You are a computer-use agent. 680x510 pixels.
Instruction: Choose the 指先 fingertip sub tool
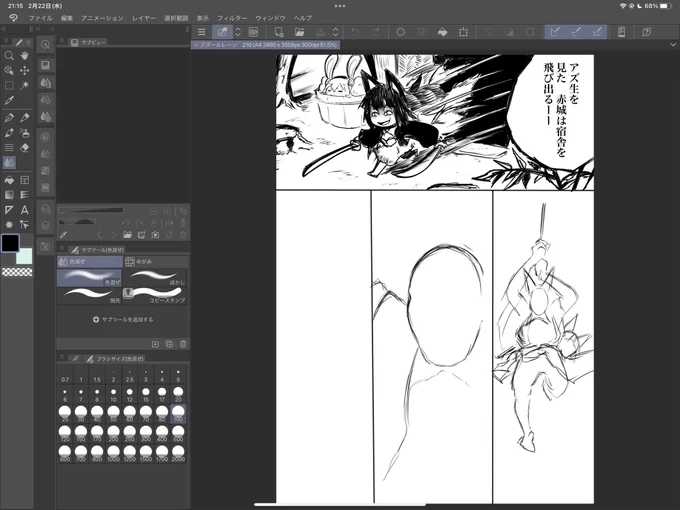coord(90,295)
